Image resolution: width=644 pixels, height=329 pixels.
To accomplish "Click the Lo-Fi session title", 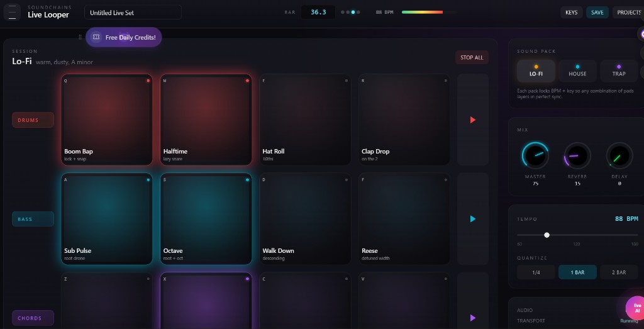I will click(x=22, y=61).
